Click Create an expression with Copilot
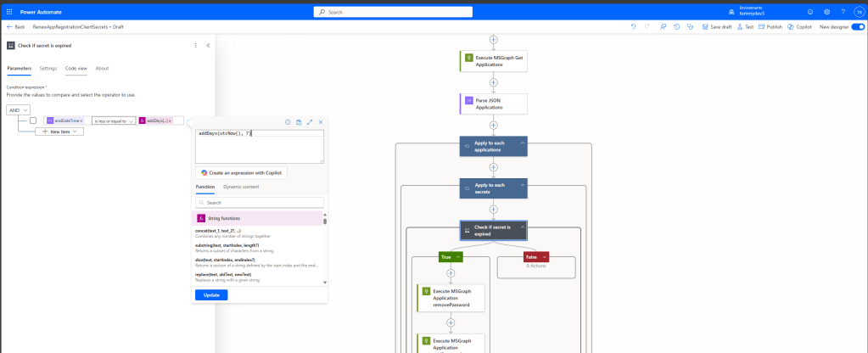Screen dimensions: 868x353 point(241,172)
